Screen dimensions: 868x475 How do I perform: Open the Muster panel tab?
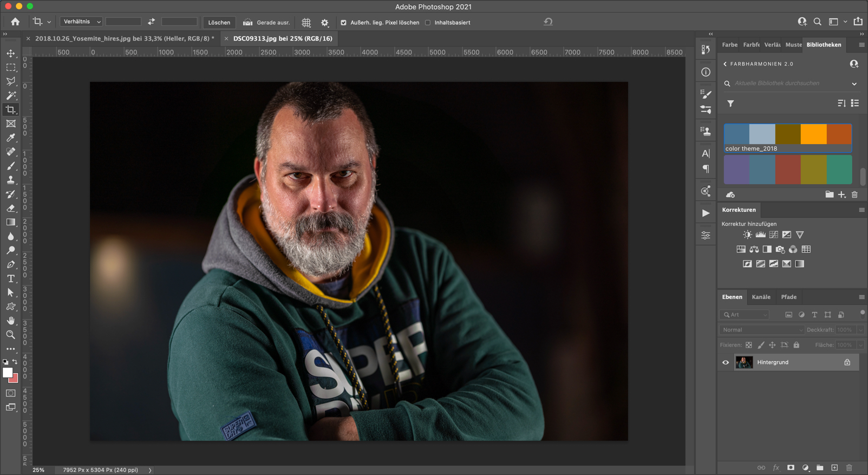(794, 44)
